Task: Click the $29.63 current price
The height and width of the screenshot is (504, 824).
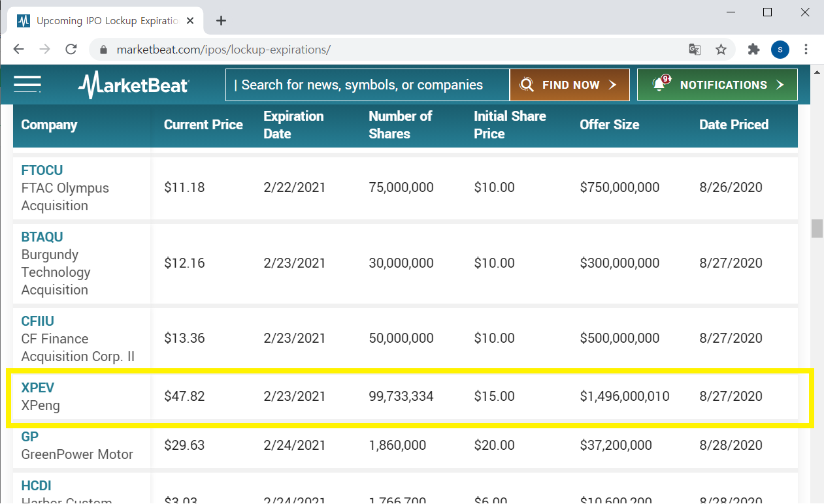Action: (x=184, y=446)
